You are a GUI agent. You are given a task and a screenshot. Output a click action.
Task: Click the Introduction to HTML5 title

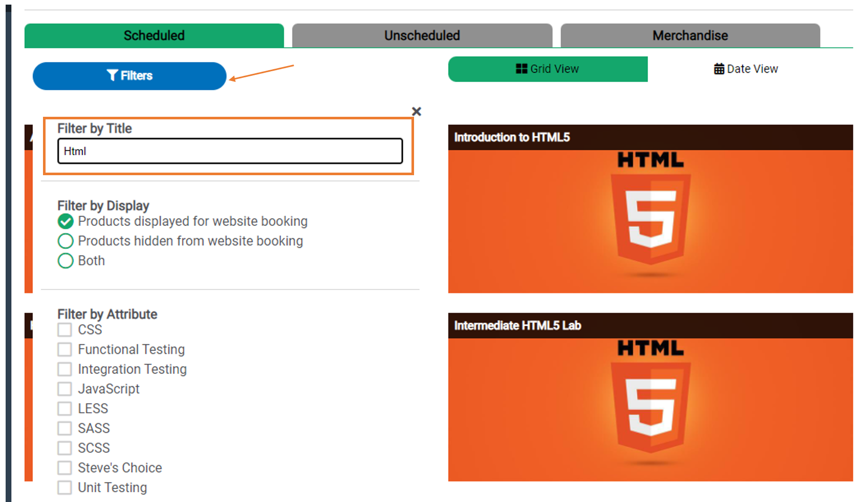point(512,137)
